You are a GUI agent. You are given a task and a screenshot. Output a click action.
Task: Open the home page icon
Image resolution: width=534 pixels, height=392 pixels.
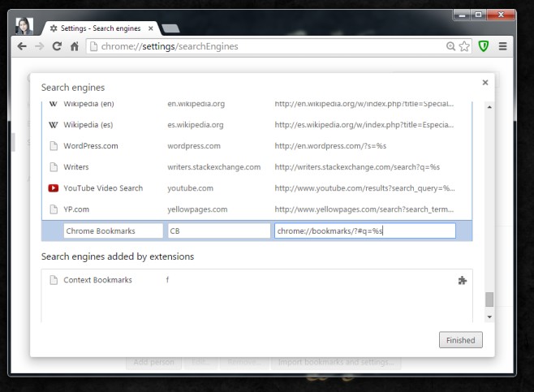coord(75,46)
